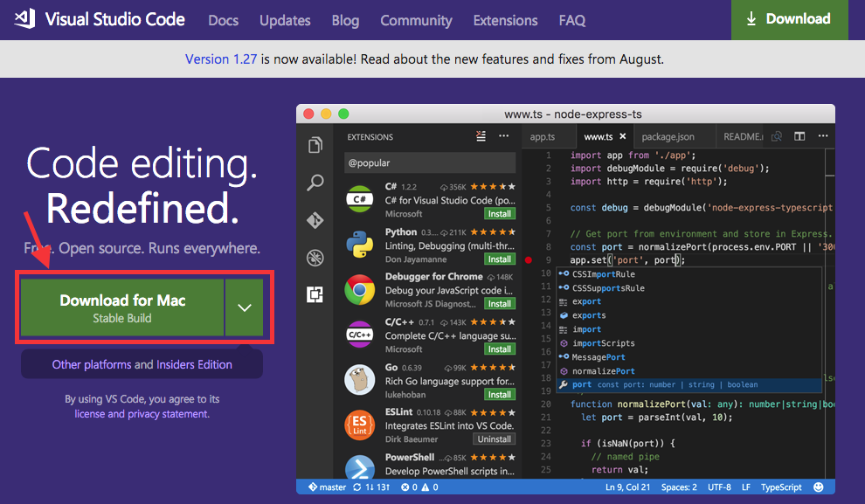The height and width of the screenshot is (504, 865).
Task: Open the Explorer icon in the Activity Bar
Action: 315,144
